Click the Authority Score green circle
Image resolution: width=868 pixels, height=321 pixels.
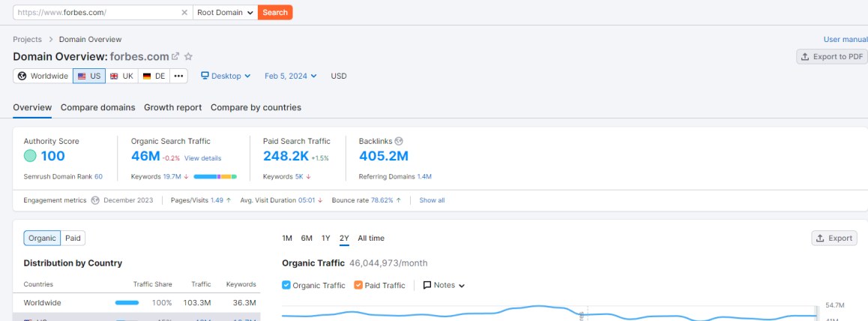pyautogui.click(x=31, y=156)
